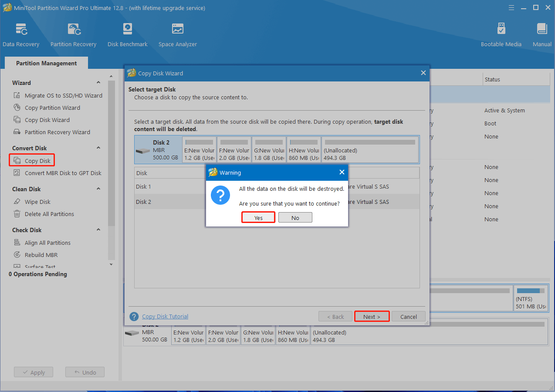
Task: Click Back in Copy Disk Wizard
Action: [335, 317]
